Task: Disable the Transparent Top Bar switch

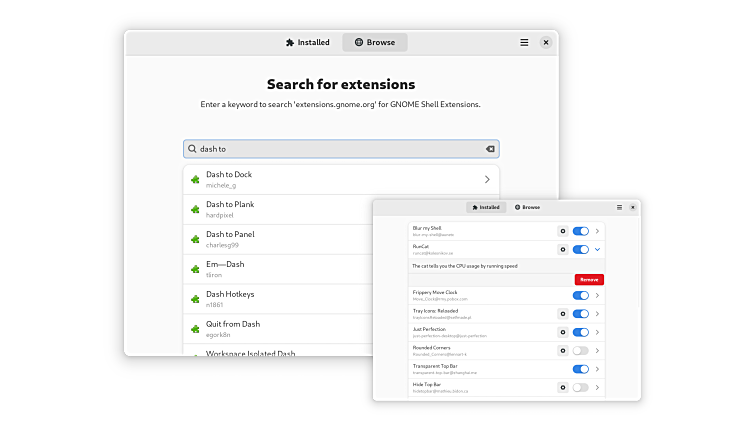Action: tap(581, 369)
